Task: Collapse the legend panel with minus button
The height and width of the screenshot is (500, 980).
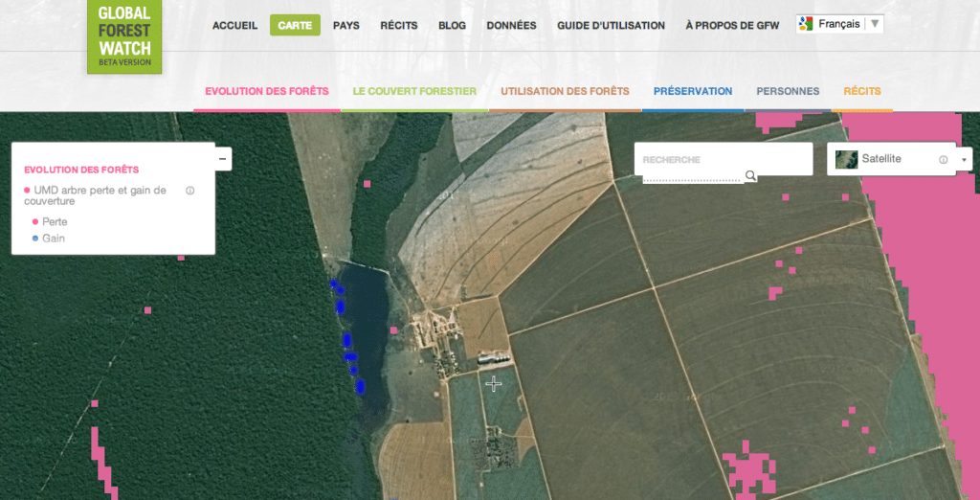Action: (222, 159)
